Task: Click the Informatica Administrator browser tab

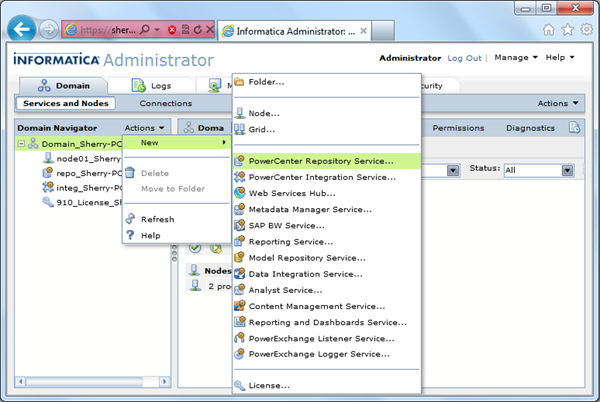Action: coord(294,31)
